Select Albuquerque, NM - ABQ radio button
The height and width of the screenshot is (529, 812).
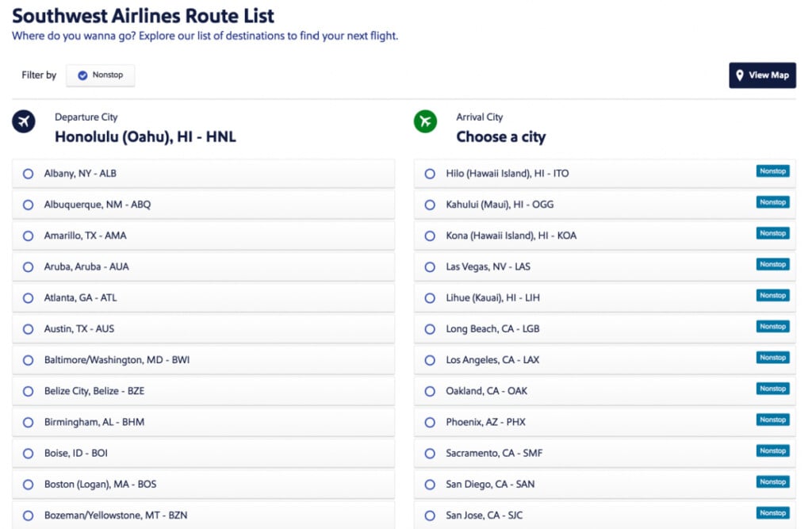28,205
